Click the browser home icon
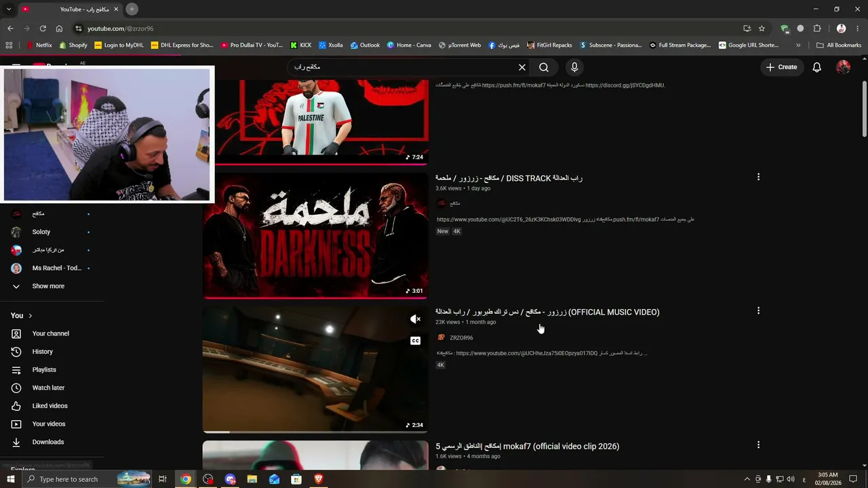 pyautogui.click(x=59, y=28)
